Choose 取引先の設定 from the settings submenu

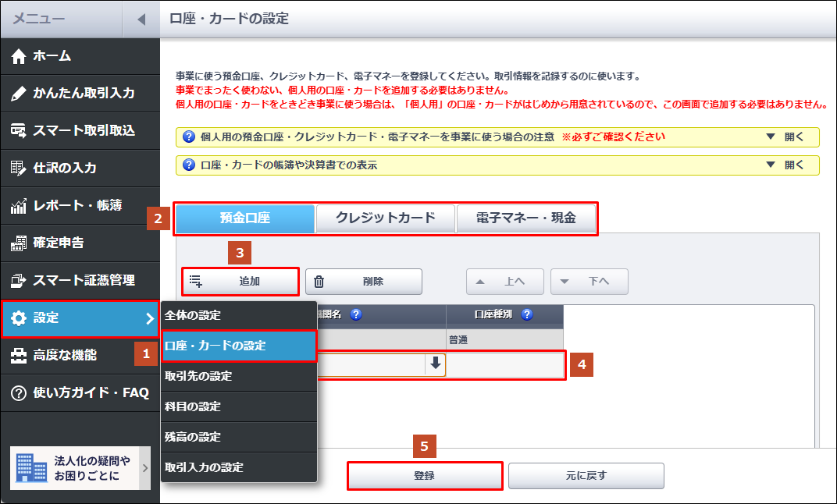(198, 376)
